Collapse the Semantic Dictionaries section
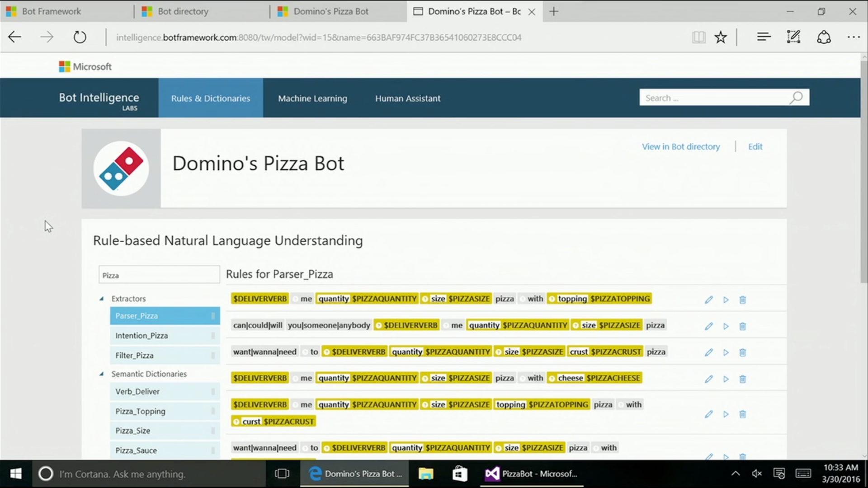This screenshot has height=488, width=868. [x=102, y=374]
